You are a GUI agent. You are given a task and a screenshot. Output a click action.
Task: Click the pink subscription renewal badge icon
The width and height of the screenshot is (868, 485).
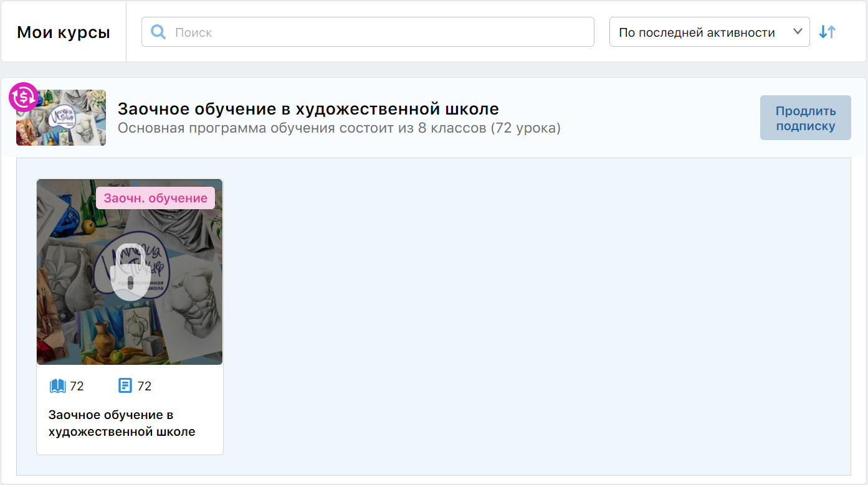click(x=24, y=97)
